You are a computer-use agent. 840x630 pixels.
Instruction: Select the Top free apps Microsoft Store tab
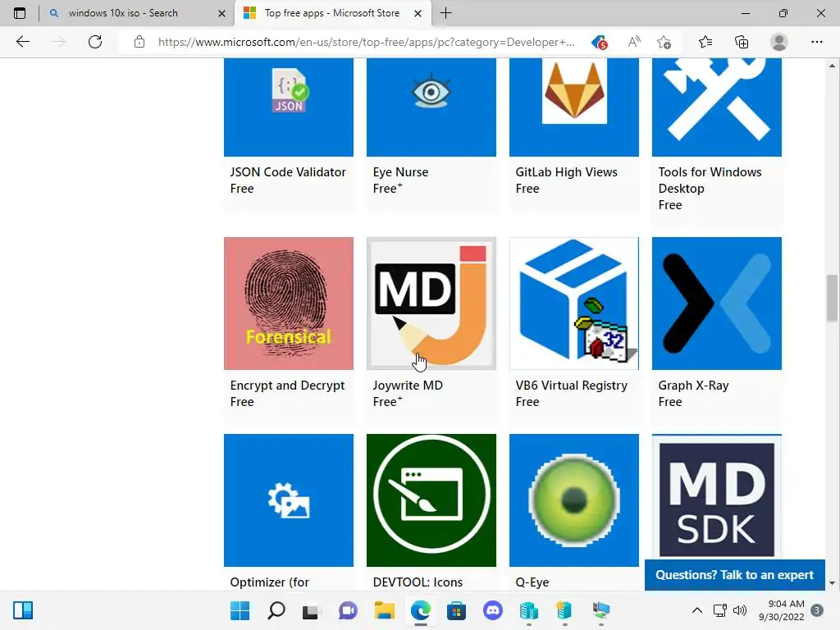pyautogui.click(x=331, y=13)
